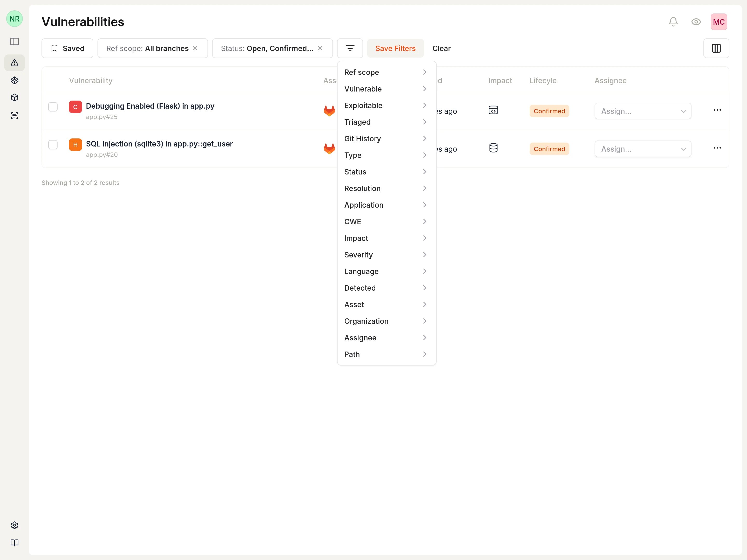Click the filter lines icon button
747x560 pixels.
click(350, 48)
